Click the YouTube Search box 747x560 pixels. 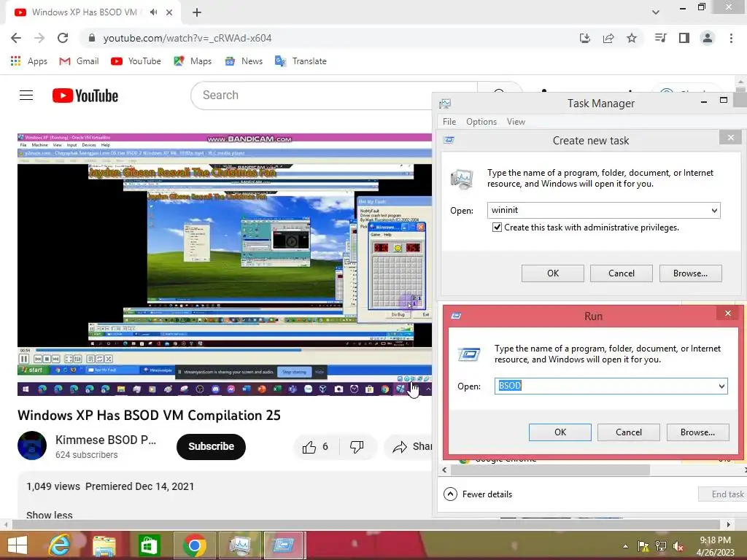click(333, 96)
